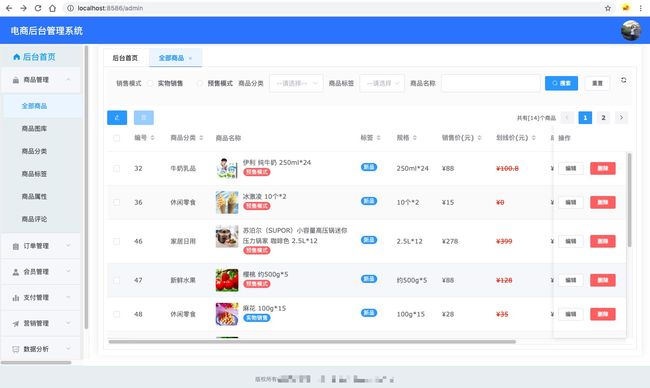Open the 商品分类 filter dropdown
The image size is (650, 388).
click(x=296, y=83)
